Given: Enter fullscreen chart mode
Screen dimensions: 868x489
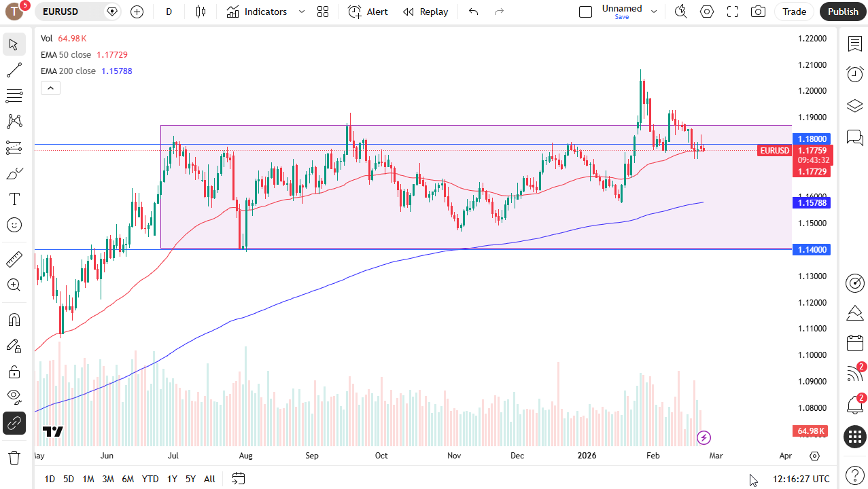Looking at the screenshot, I should click(733, 12).
